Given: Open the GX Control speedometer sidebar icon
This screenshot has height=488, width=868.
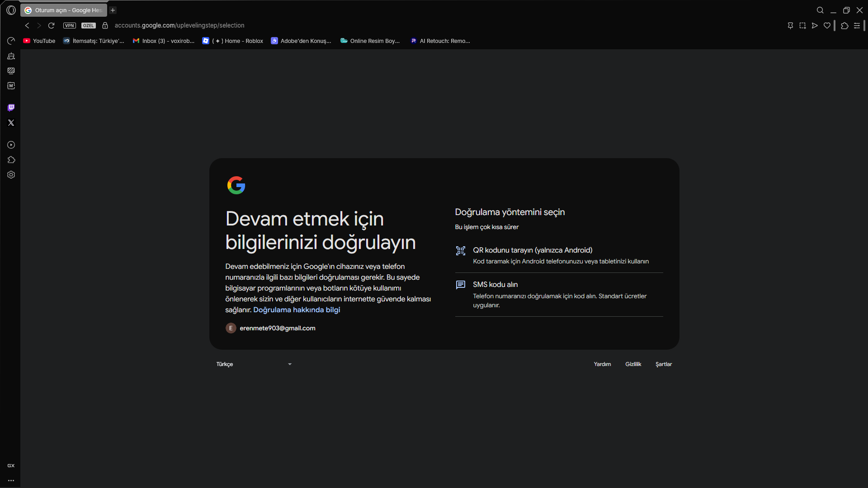Looking at the screenshot, I should 11,41.
